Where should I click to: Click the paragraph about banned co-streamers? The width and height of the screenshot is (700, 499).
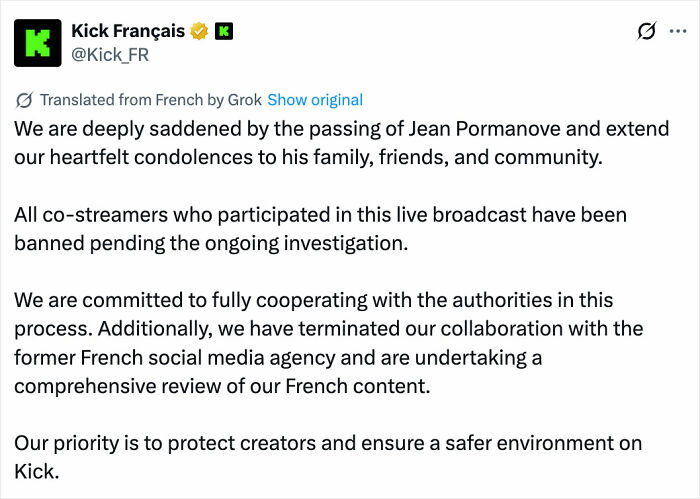point(320,229)
